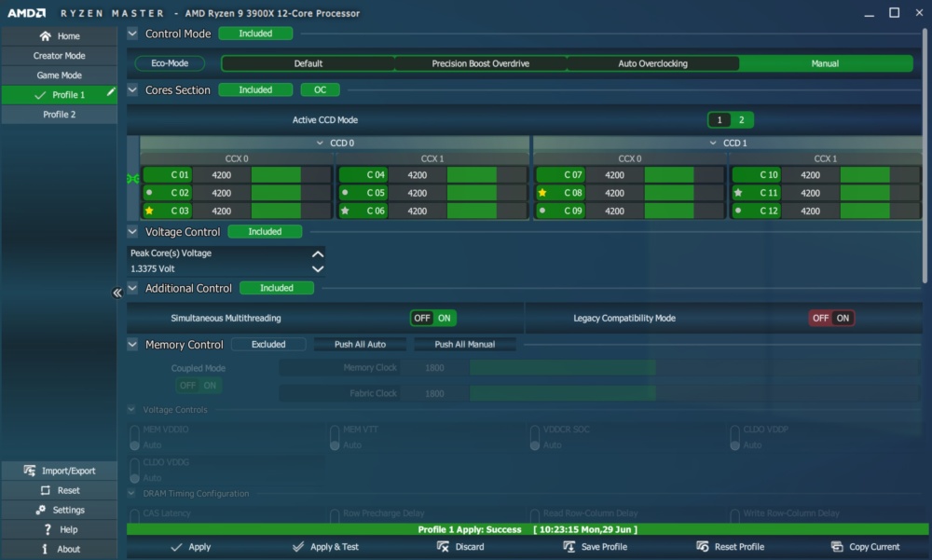Click the Copy Current icon

[x=837, y=546]
